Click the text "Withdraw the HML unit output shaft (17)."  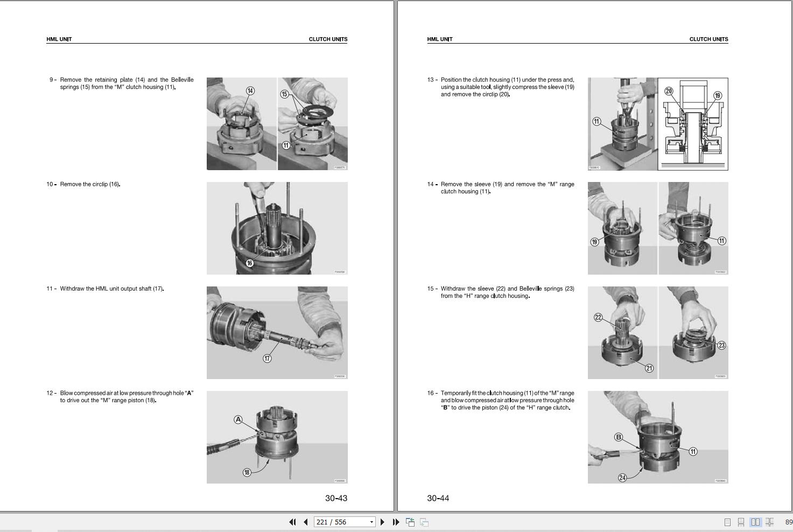pos(112,289)
